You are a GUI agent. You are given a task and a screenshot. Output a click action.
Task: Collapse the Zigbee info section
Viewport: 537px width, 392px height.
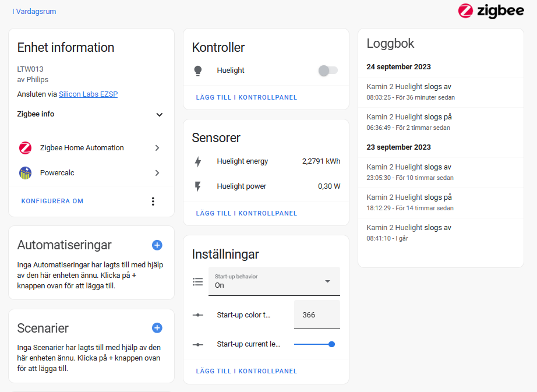pos(158,115)
